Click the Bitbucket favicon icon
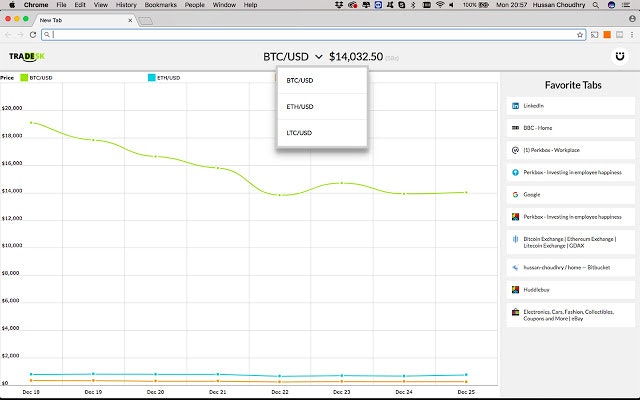640x400 pixels. tap(515, 268)
